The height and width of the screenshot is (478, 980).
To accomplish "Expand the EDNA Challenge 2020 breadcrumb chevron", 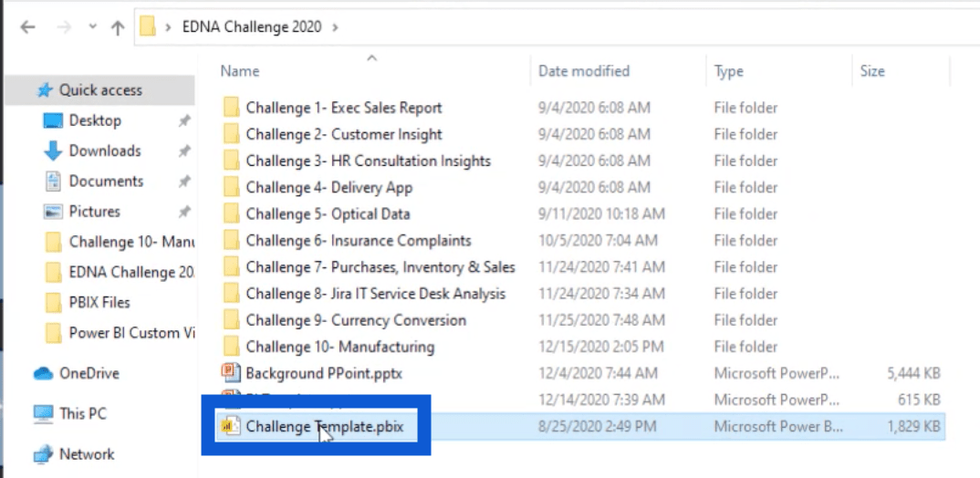I will 336,27.
